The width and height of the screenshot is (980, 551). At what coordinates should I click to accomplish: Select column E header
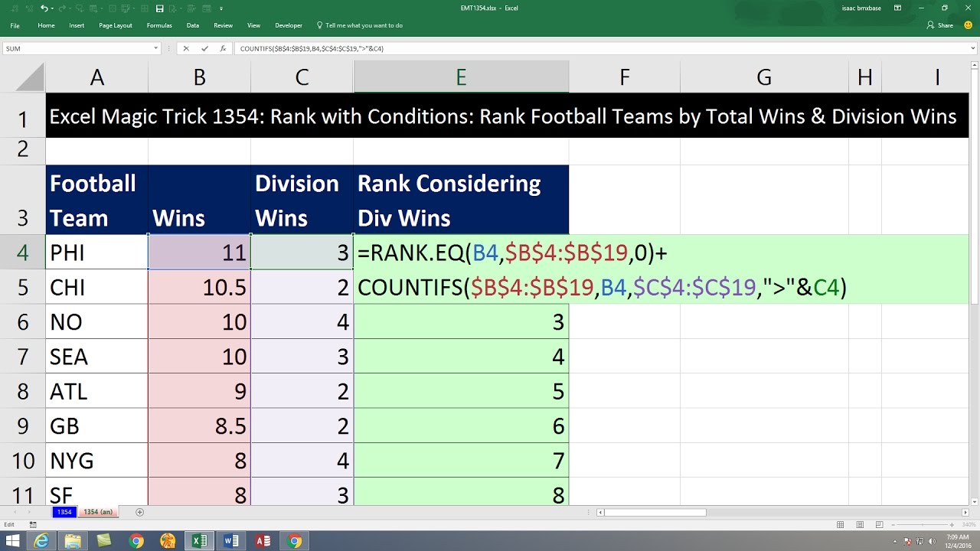click(461, 77)
